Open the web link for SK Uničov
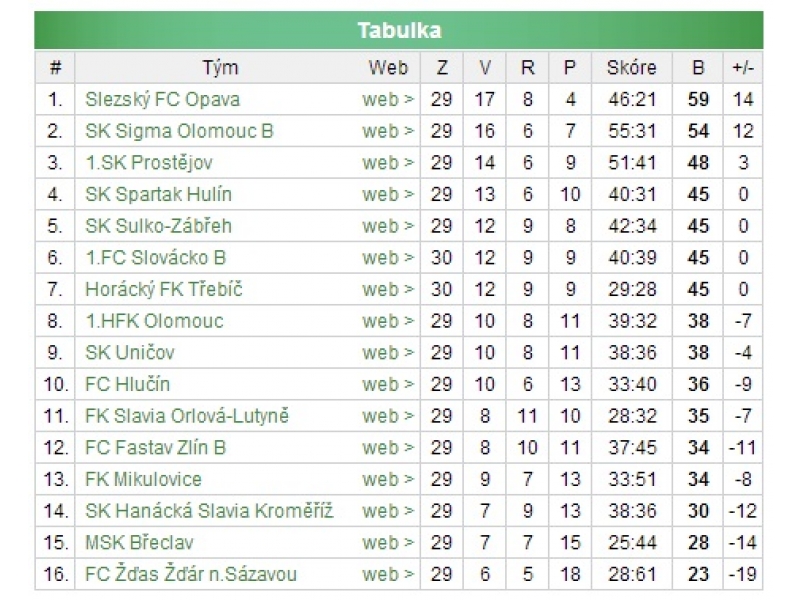This screenshot has width=800, height=600. 388,353
